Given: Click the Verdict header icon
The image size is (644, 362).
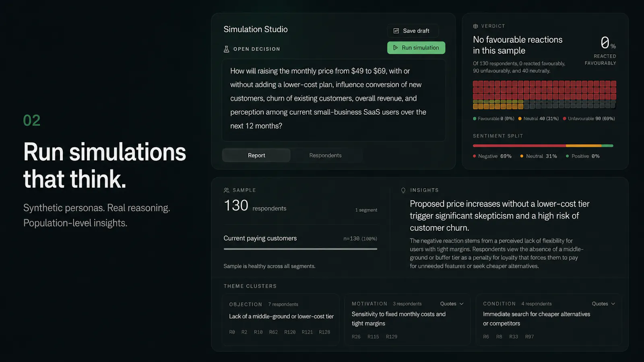Looking at the screenshot, I should [x=475, y=26].
